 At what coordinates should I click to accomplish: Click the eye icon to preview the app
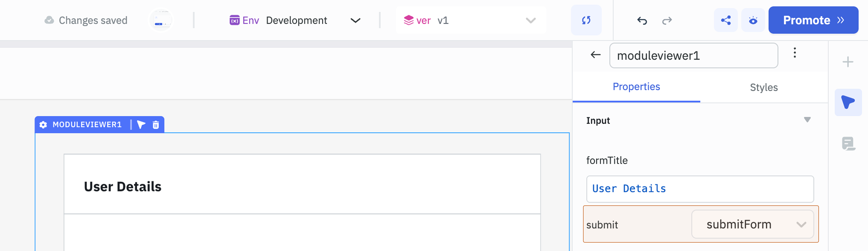pos(753,20)
